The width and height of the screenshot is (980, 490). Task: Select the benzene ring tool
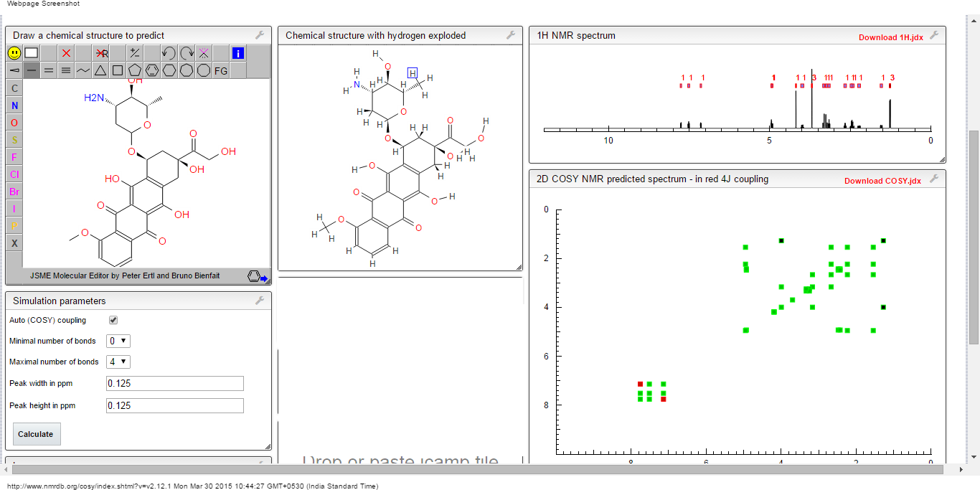152,70
